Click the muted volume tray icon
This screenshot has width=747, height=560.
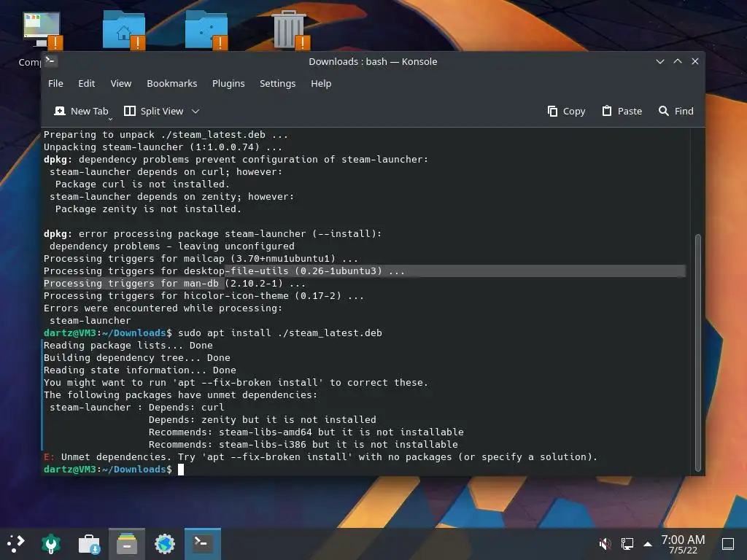(x=605, y=543)
